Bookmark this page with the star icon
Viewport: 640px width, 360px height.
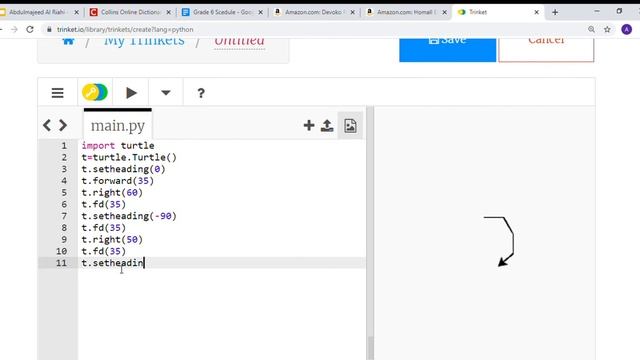coord(607,29)
